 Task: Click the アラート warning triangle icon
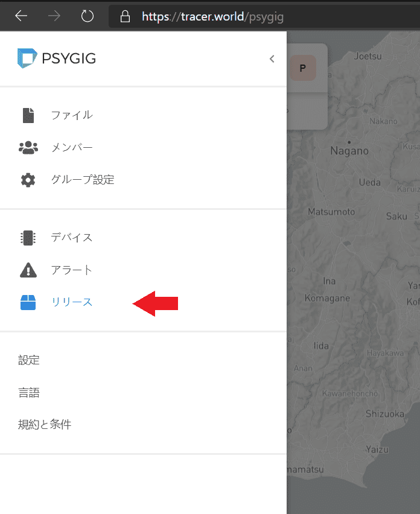pos(28,270)
